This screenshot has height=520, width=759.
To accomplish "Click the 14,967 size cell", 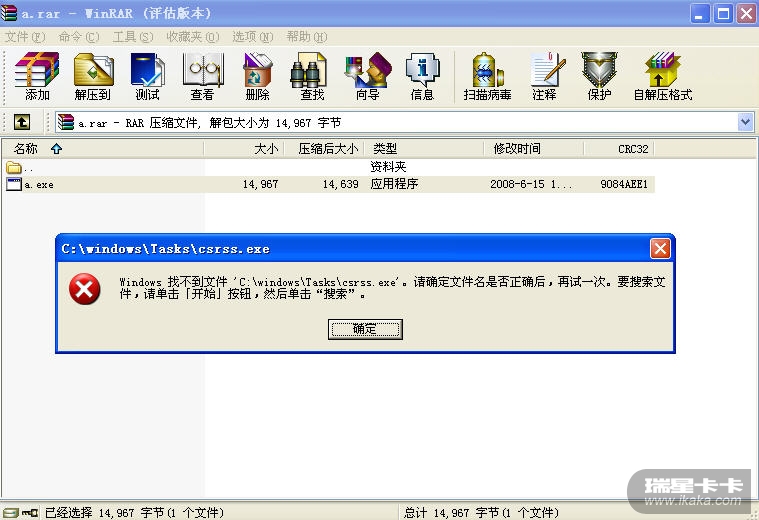I will [x=260, y=184].
